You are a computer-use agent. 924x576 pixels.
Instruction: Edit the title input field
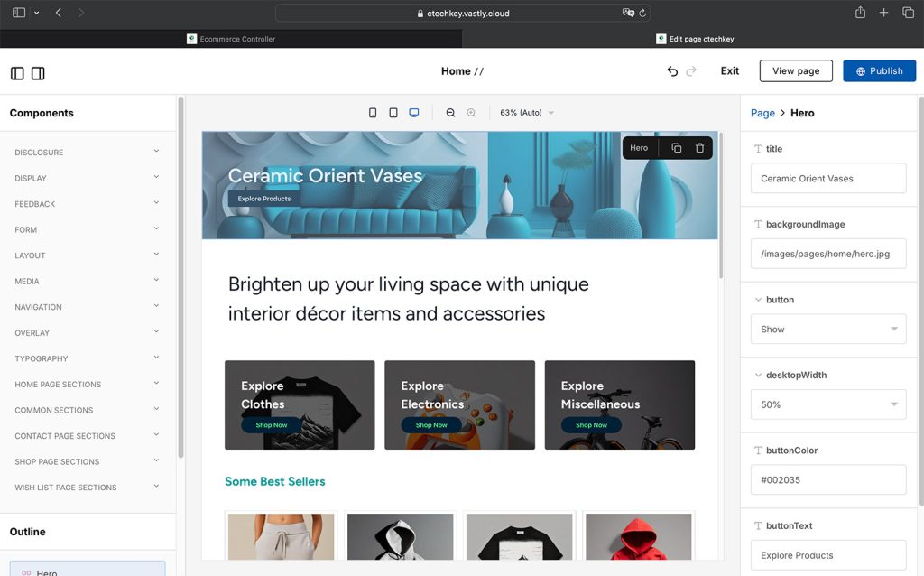tap(828, 178)
